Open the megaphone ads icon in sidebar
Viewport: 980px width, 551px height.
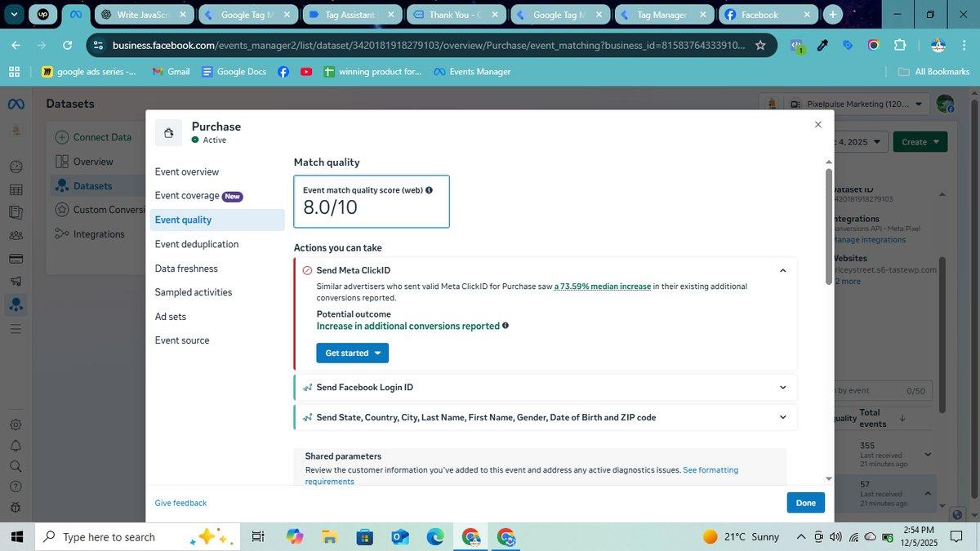tap(16, 282)
